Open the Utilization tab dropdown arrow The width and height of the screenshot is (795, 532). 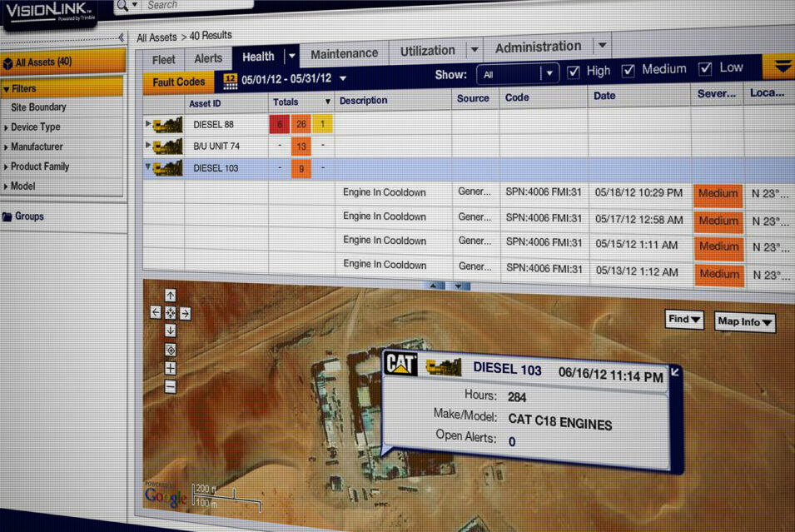[475, 50]
